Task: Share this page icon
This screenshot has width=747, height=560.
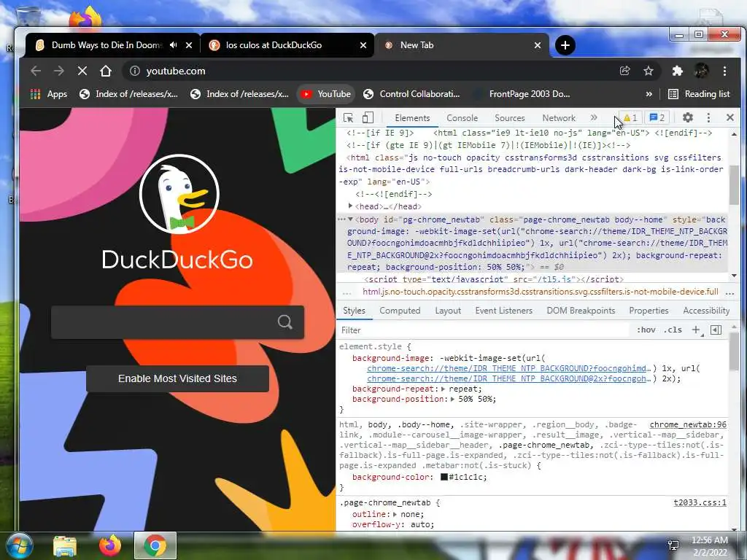Action: pyautogui.click(x=624, y=71)
